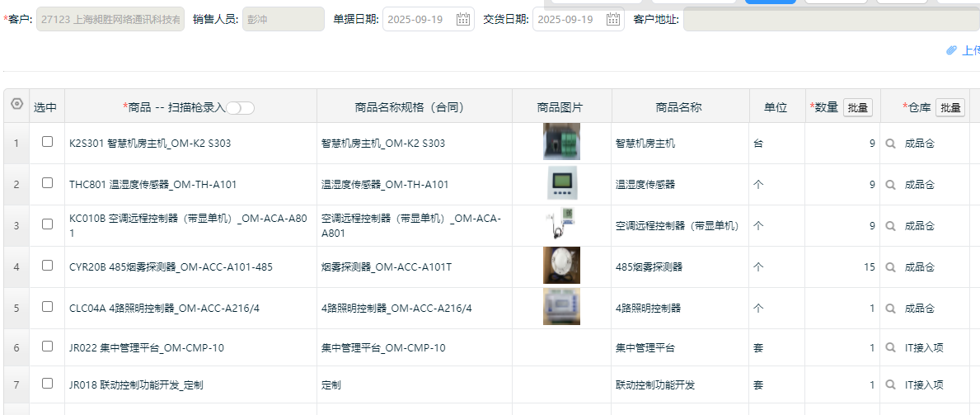Click the 选中 column header
The height and width of the screenshot is (415, 980).
coord(45,107)
